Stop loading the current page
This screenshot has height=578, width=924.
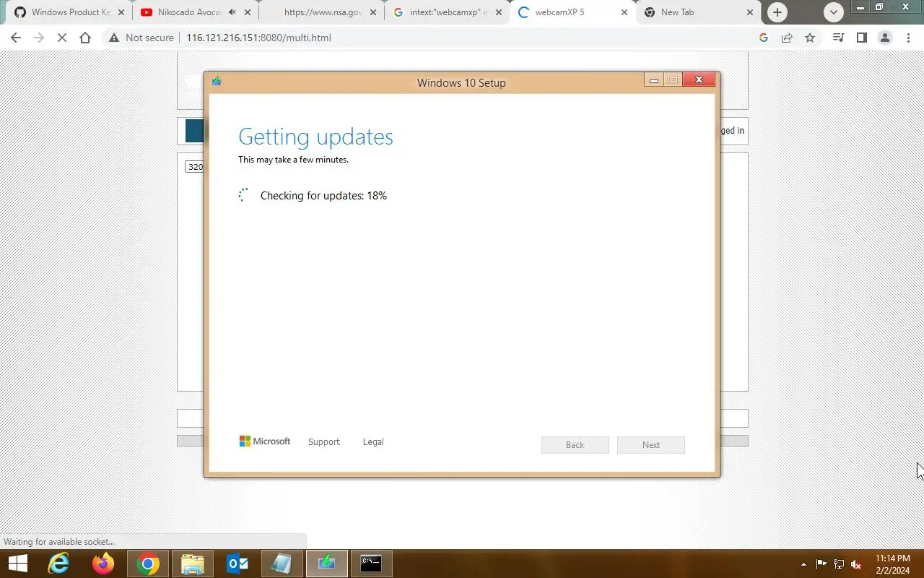(x=62, y=38)
